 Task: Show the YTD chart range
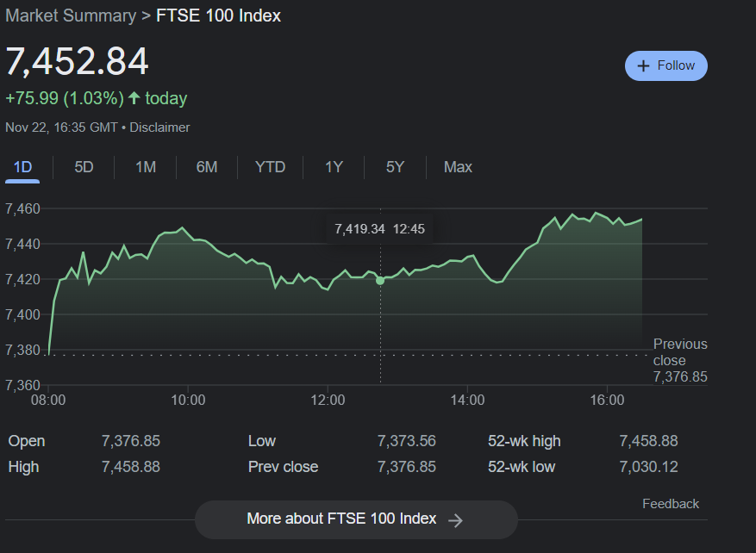(x=270, y=167)
